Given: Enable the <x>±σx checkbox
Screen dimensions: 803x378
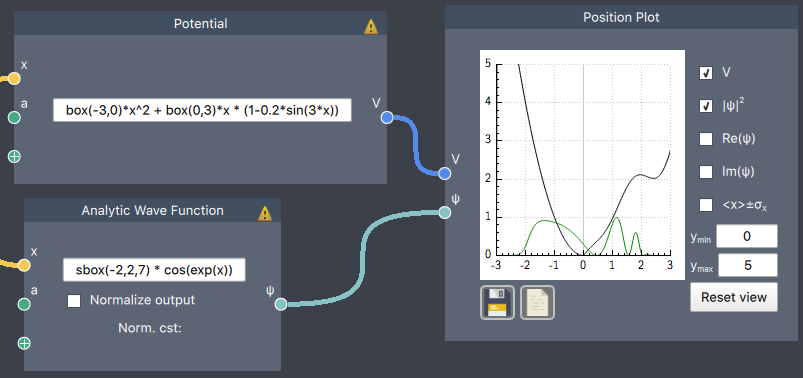Looking at the screenshot, I should tap(706, 205).
